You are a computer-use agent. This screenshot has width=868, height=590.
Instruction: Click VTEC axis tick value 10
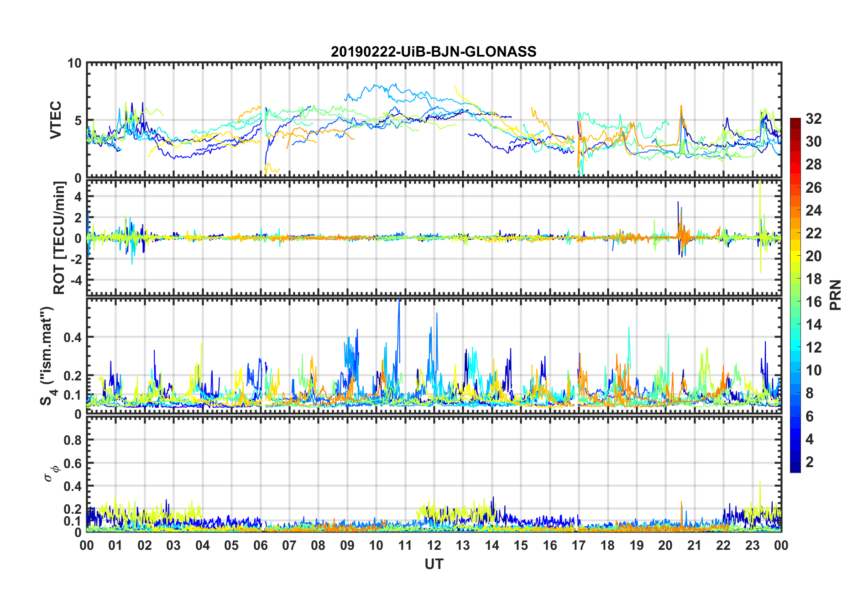tap(74, 63)
